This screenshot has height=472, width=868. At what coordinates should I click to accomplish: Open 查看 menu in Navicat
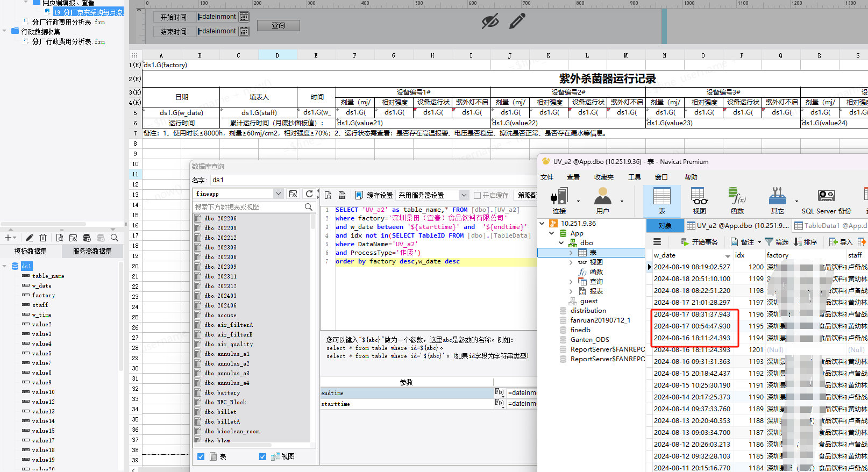(x=573, y=177)
